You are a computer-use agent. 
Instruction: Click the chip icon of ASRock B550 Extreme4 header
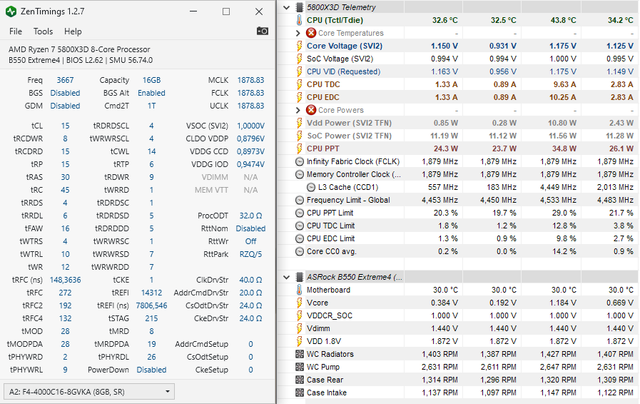coord(299,277)
